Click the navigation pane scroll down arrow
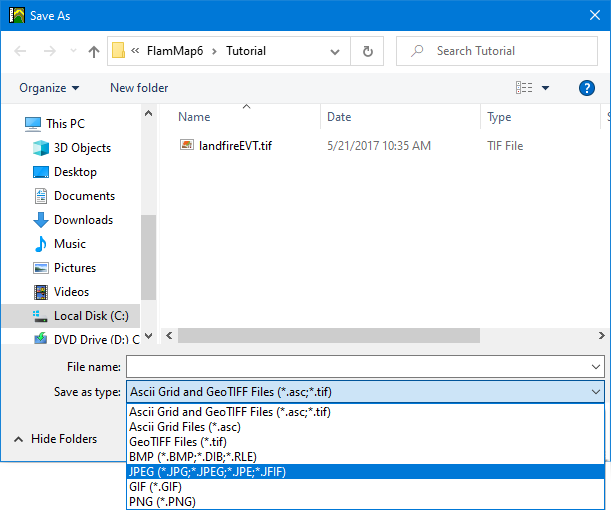The height and width of the screenshot is (510, 611). click(x=148, y=335)
